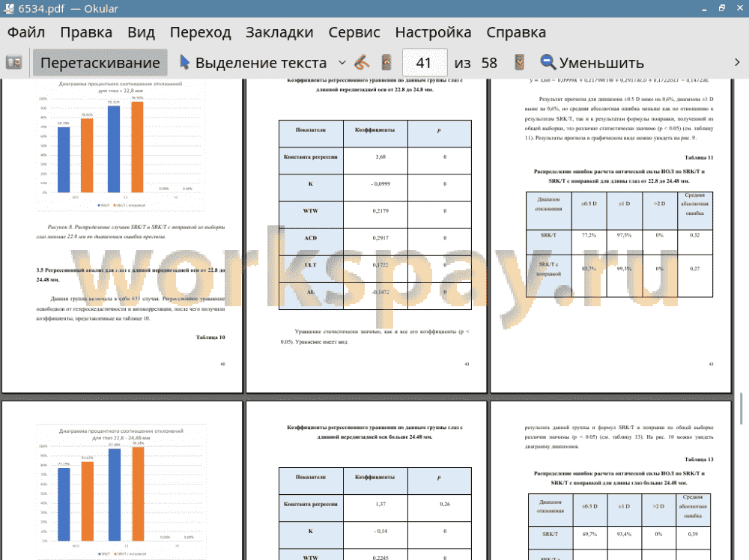Open the Настройка menu
749x560 pixels.
tap(433, 32)
